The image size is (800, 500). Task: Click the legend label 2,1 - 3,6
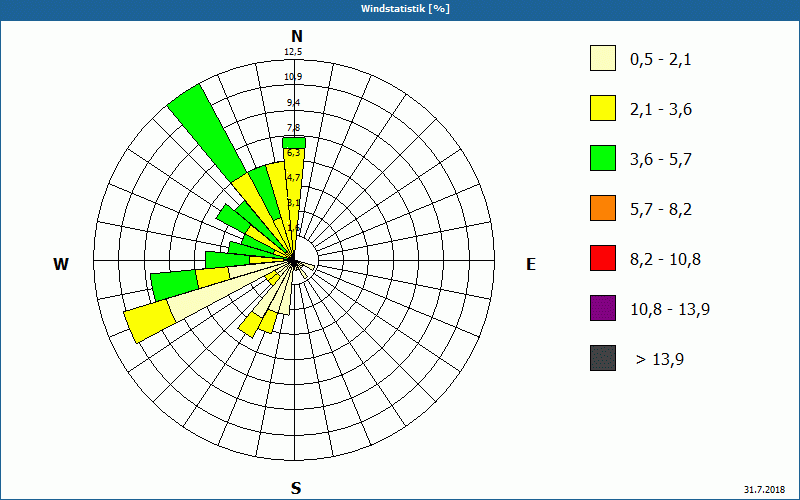point(661,110)
